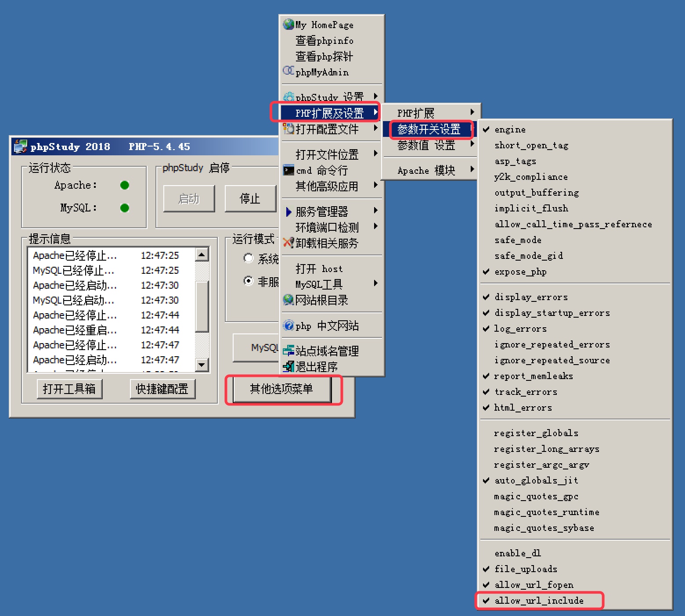
Task: Click the site domain management icon
Action: (x=288, y=351)
